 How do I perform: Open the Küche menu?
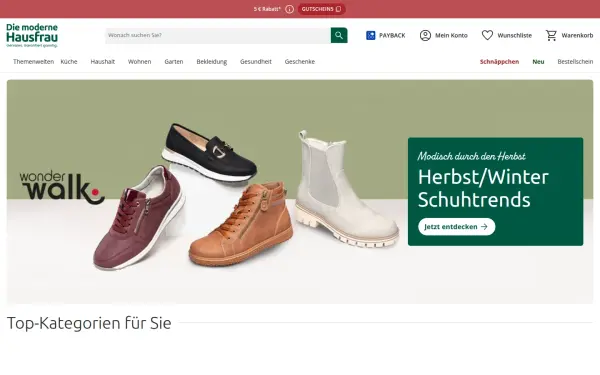click(x=69, y=62)
